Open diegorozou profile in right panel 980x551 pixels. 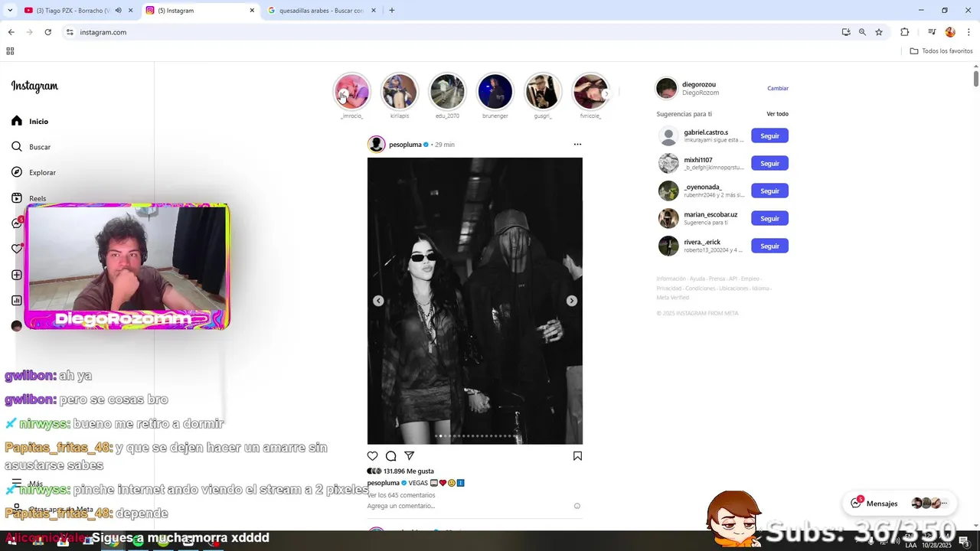tap(700, 84)
